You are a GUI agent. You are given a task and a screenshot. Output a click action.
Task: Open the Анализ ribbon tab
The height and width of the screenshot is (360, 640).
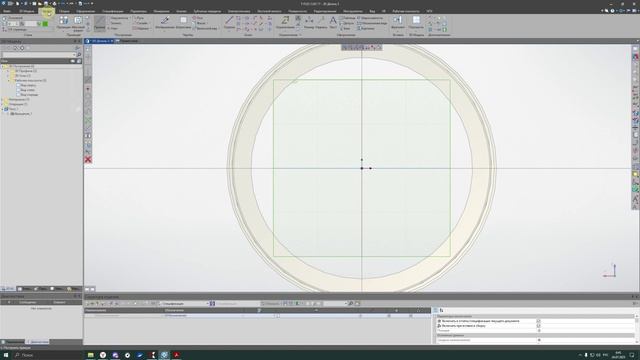tap(181, 11)
